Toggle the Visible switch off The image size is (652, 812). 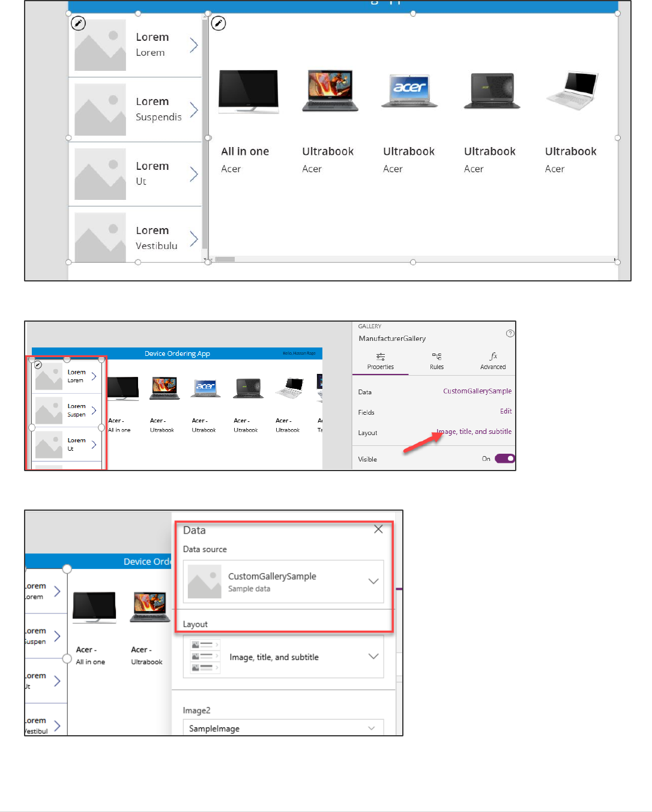tap(505, 459)
